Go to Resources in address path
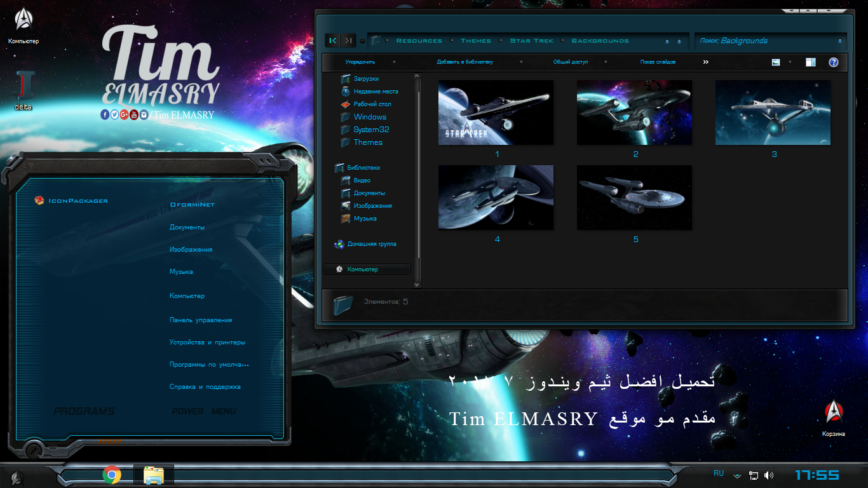Viewport: 868px width, 488px height. [x=419, y=41]
